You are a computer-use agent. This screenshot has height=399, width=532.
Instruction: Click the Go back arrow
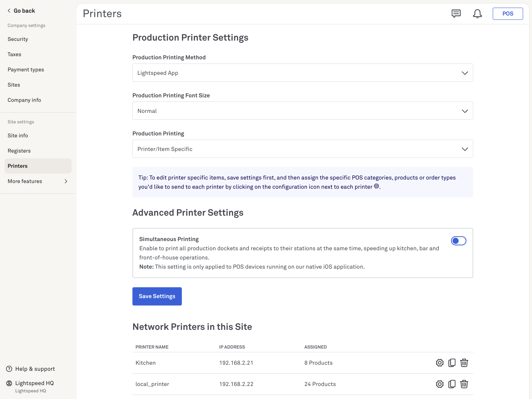tap(9, 11)
